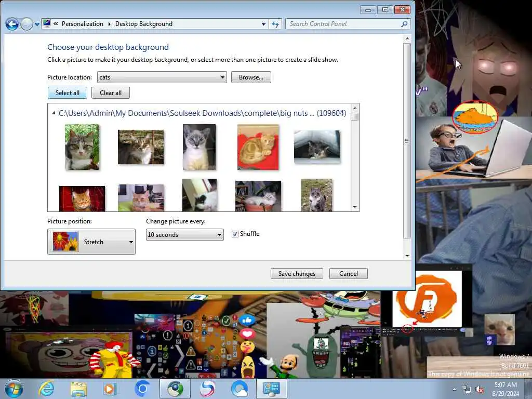Click the red-blue swirl browser taskbar icon
This screenshot has width=532, height=399.
pos(207,389)
